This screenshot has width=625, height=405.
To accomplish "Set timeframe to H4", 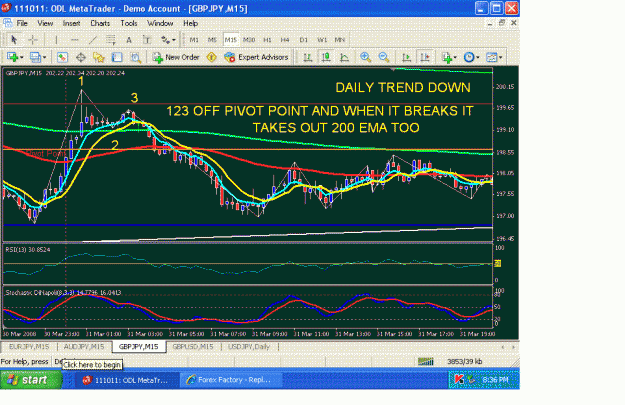I will (285, 40).
